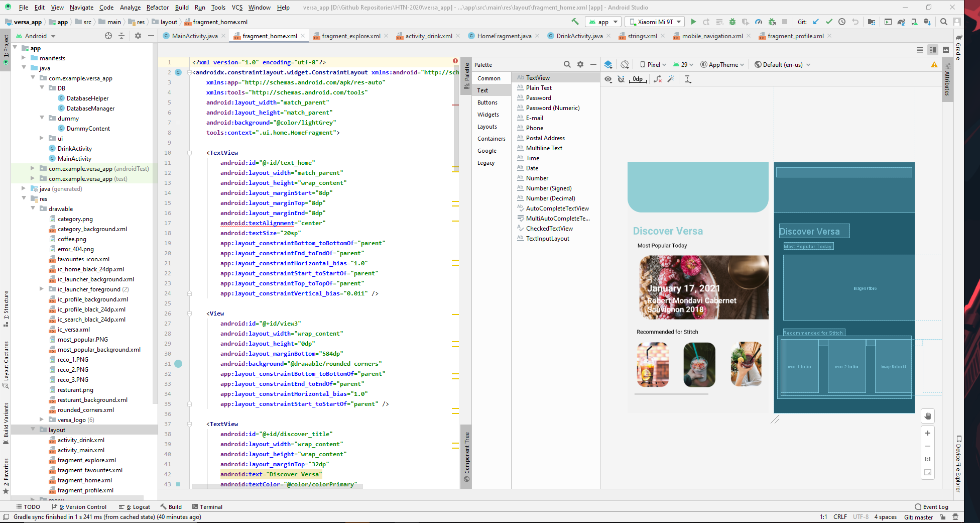This screenshot has width=980, height=523.
Task: Click the Search Everywhere magnifier icon
Action: pos(943,22)
